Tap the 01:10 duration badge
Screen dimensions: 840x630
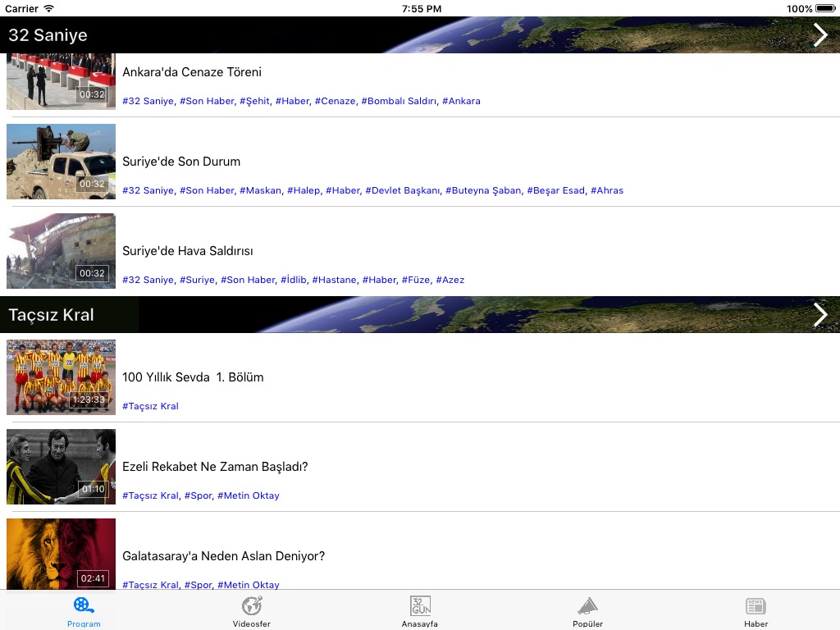click(x=94, y=489)
